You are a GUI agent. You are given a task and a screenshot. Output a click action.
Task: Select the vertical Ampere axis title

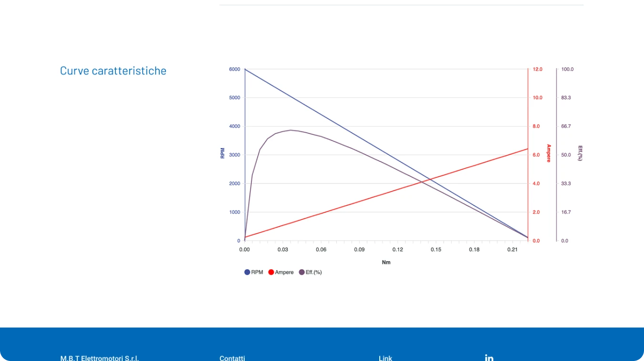549,153
